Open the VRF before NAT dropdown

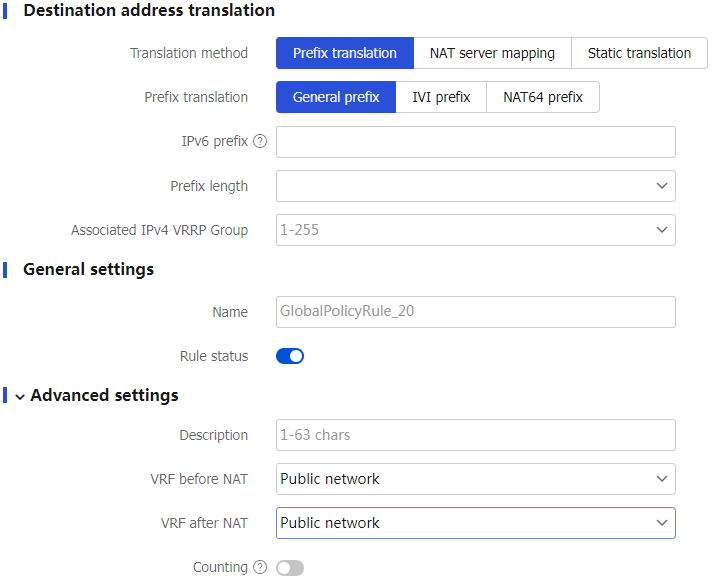[476, 479]
